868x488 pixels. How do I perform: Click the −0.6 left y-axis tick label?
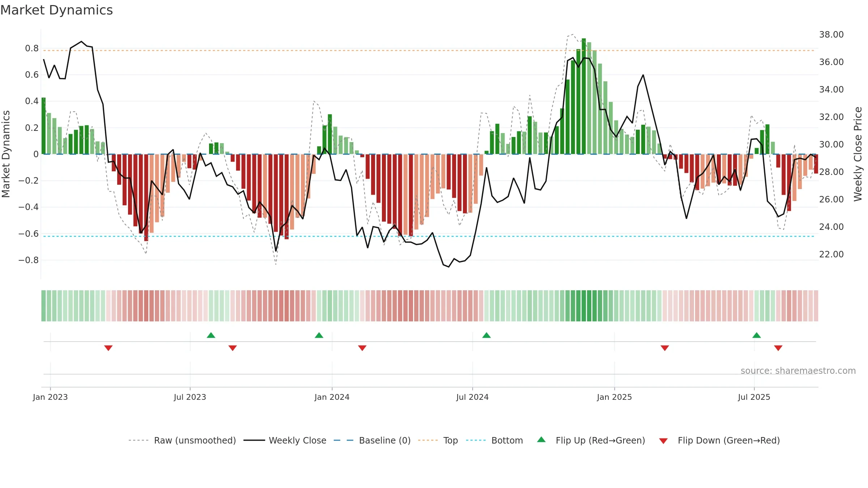[29, 234]
